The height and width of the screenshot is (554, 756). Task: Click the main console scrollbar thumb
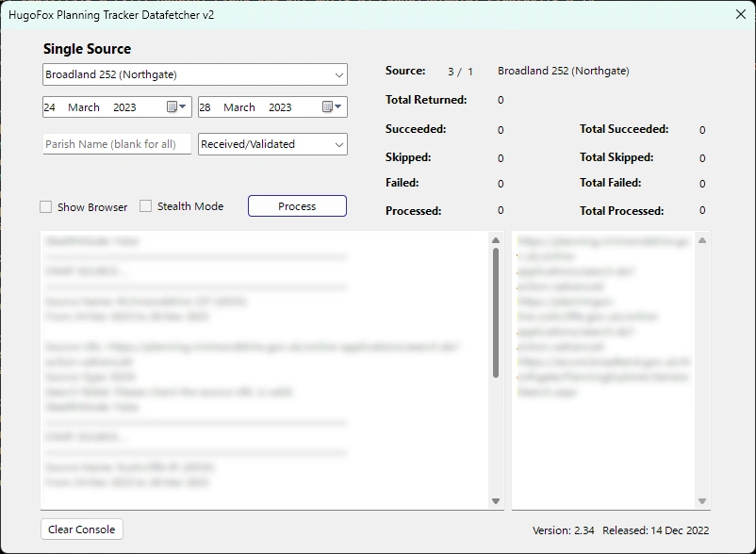[x=496, y=313]
